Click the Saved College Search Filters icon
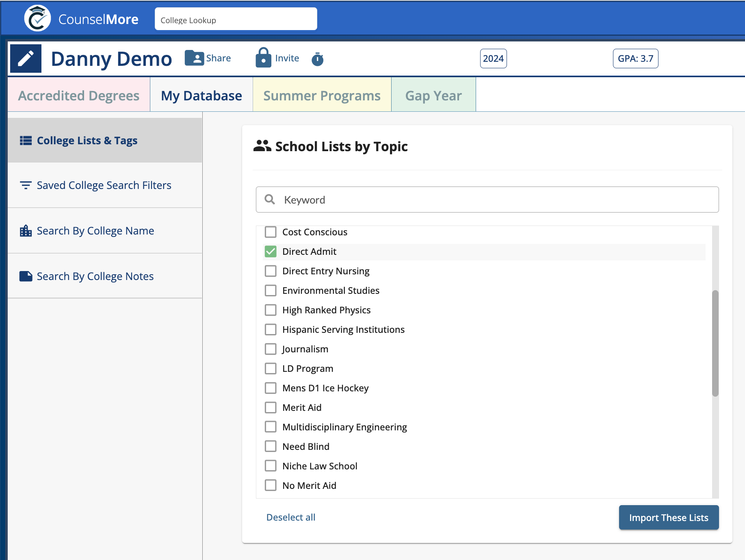The image size is (745, 560). point(26,185)
